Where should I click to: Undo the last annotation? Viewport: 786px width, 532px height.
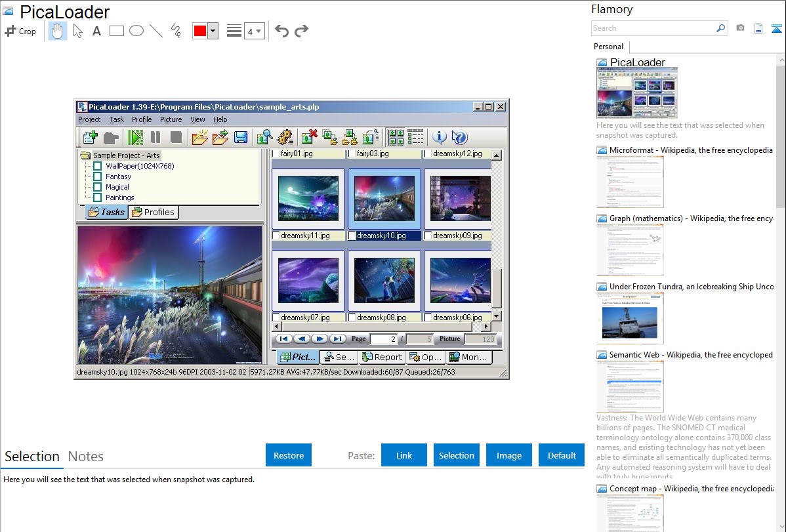pos(281,31)
